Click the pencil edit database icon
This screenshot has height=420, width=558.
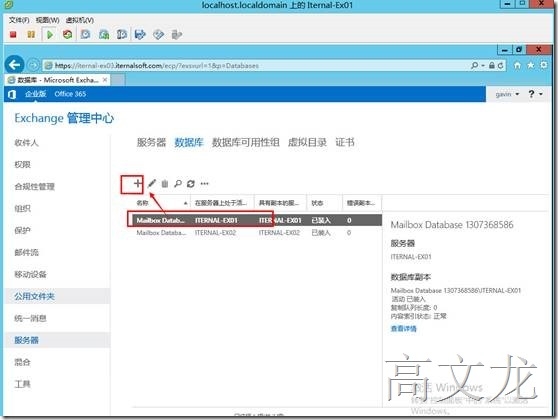click(x=152, y=184)
